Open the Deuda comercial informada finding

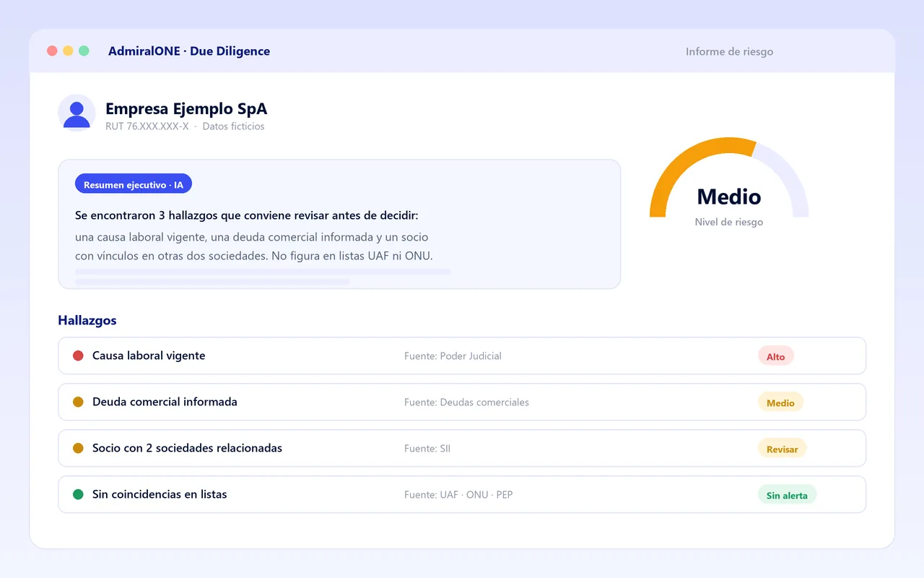[462, 402]
